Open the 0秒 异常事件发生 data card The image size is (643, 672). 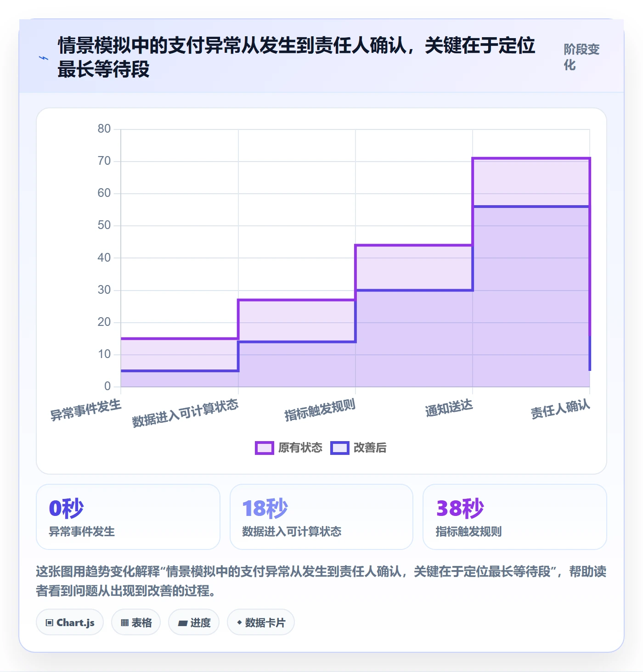128,517
